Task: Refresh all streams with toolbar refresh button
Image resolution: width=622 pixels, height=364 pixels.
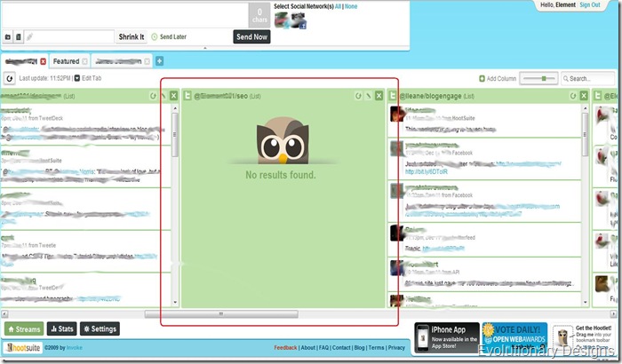Action: pos(9,78)
